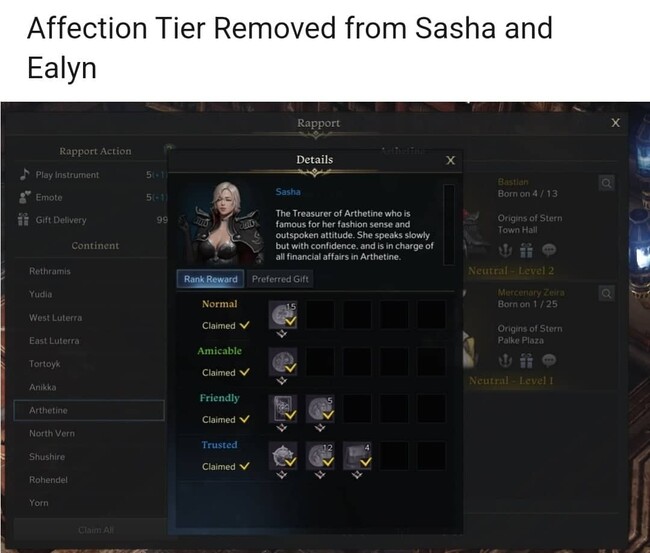Screen dimensions: 650x553
Task: Click the Details description scrollbar
Action: (449, 224)
